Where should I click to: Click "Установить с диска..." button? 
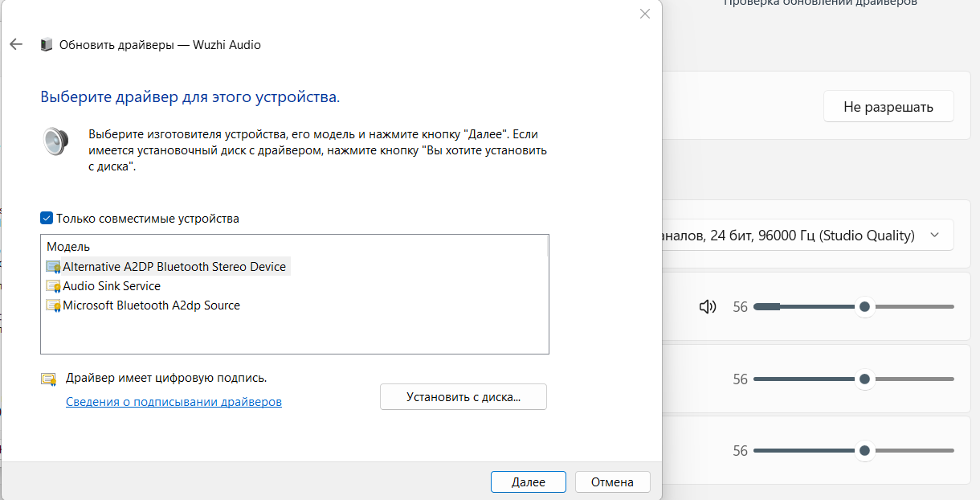pos(463,397)
